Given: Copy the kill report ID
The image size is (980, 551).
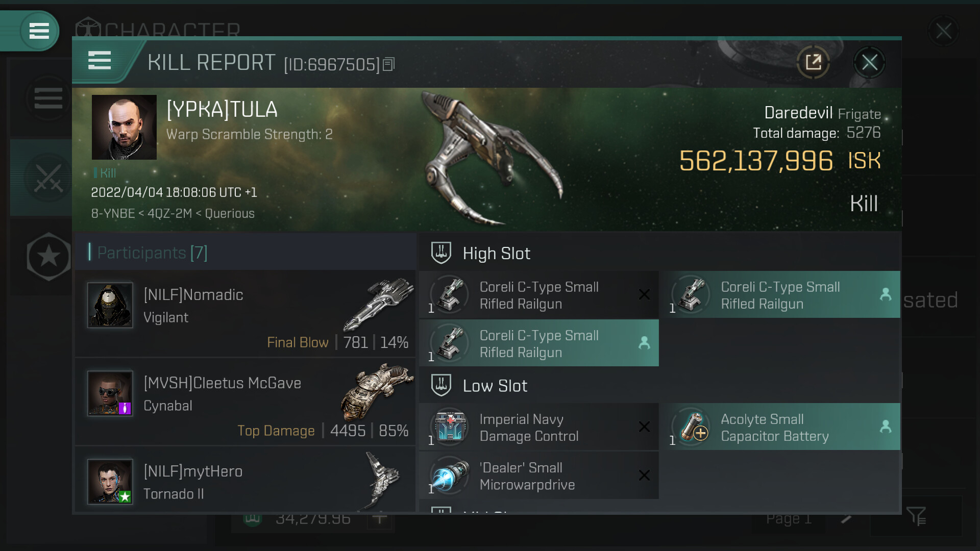Looking at the screenshot, I should pos(389,64).
